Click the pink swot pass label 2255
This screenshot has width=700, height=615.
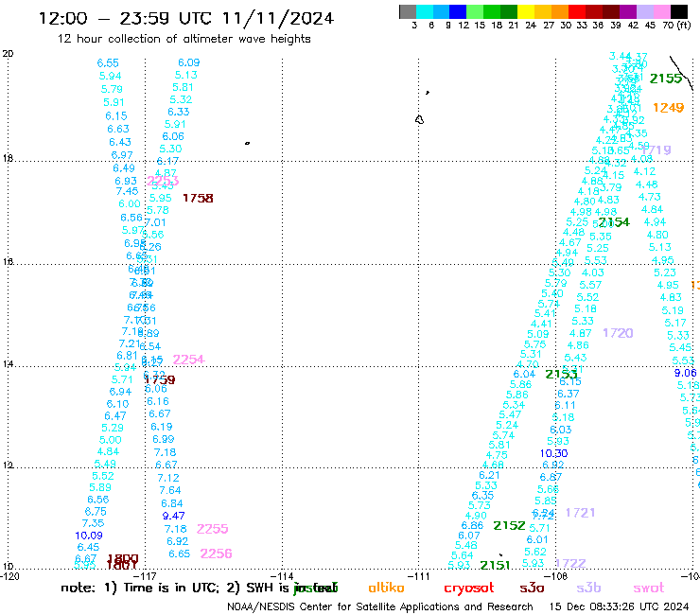pyautogui.click(x=213, y=529)
